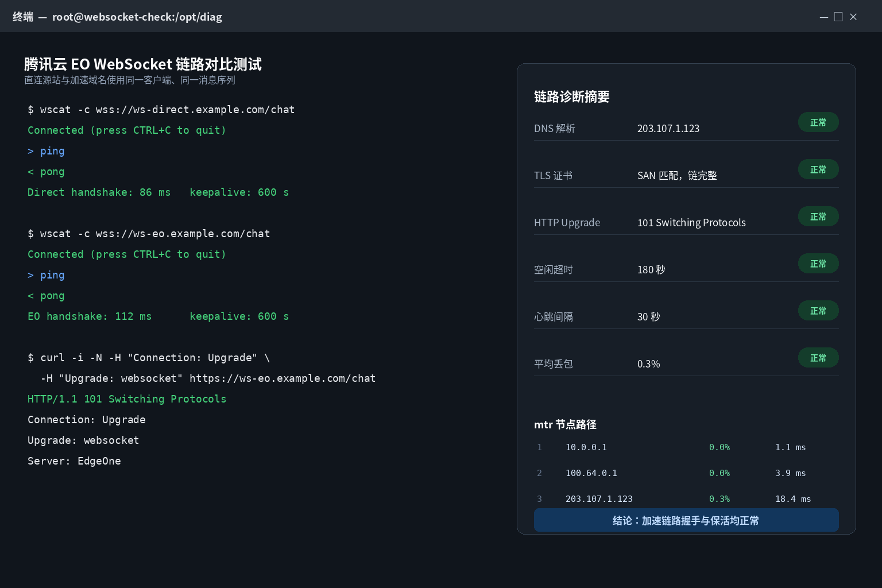Click "keepalive: 600 s" on the Direct handshake line
Screen dimensions: 882x588
pos(239,192)
